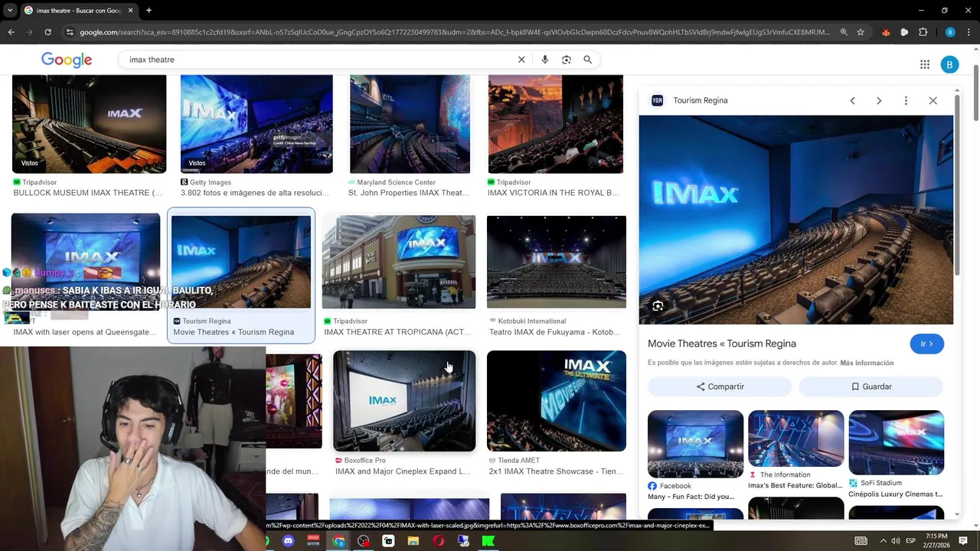980x551 pixels.
Task: Open Maryland Science Center IMAX thumbnail
Action: click(410, 124)
